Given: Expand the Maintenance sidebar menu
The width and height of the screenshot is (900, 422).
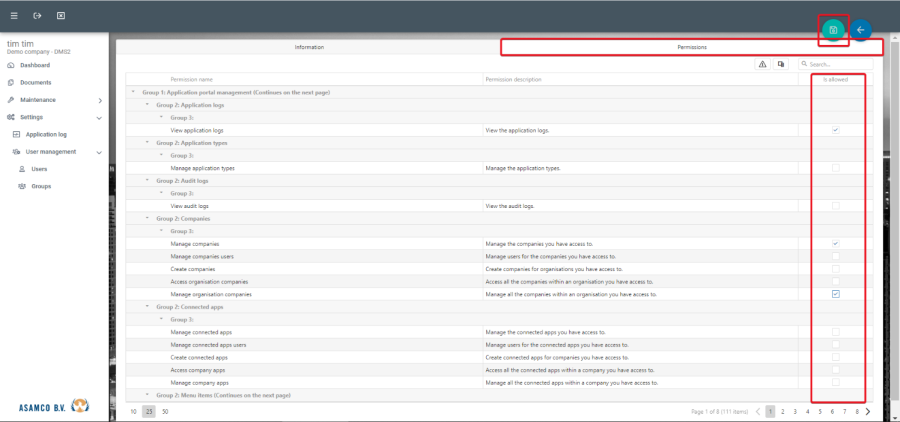Looking at the screenshot, I should click(x=99, y=100).
